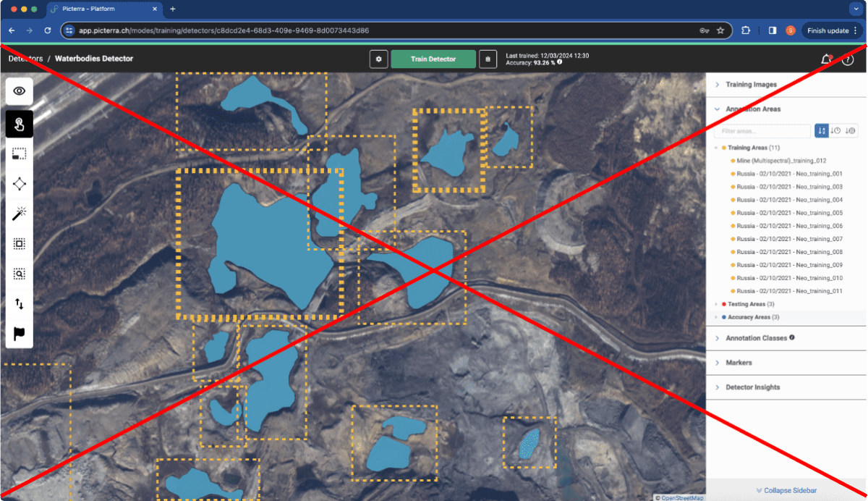Sort areas alphabetically toggle

pyautogui.click(x=822, y=131)
